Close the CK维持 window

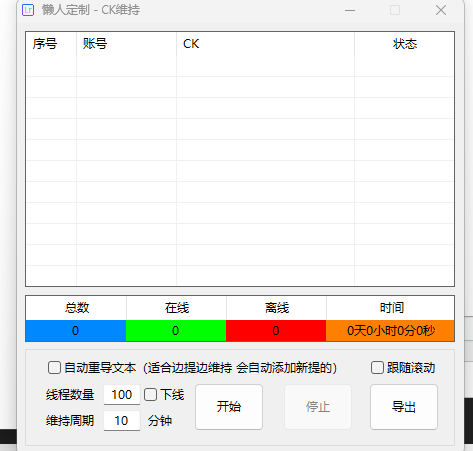click(441, 10)
